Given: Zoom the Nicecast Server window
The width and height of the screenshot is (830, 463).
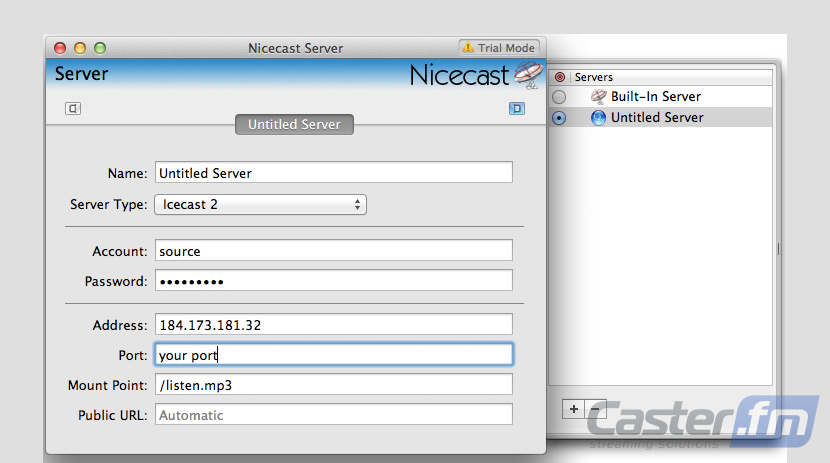Looking at the screenshot, I should [100, 48].
